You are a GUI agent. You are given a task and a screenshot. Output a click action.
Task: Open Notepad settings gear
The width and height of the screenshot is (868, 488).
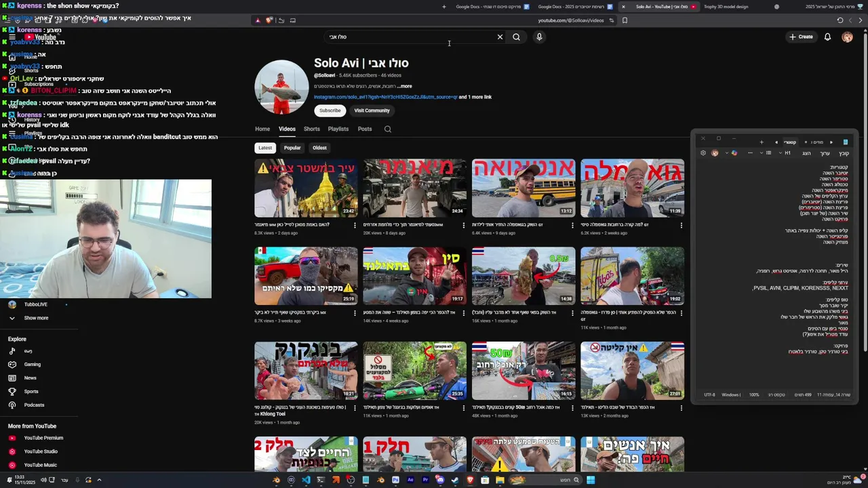coord(703,153)
